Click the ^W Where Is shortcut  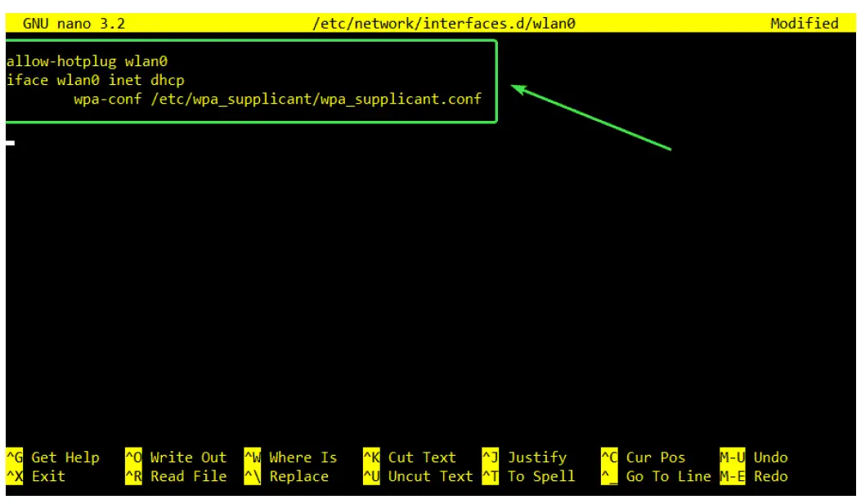[290, 457]
